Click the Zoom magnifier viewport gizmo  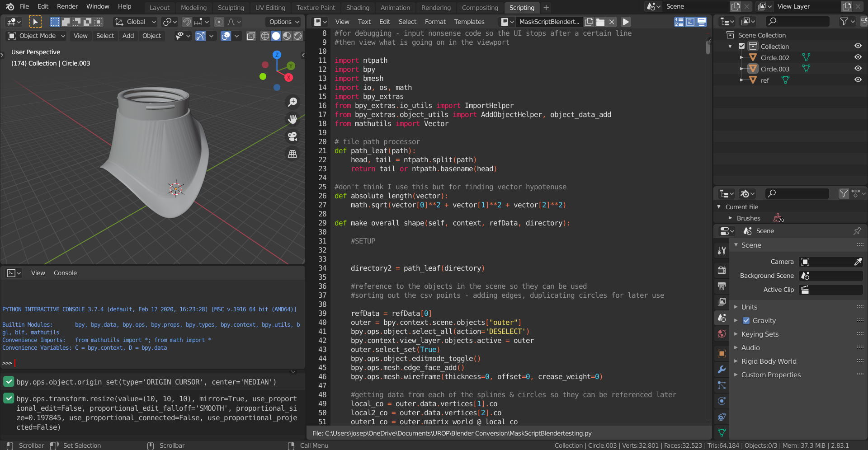[292, 102]
